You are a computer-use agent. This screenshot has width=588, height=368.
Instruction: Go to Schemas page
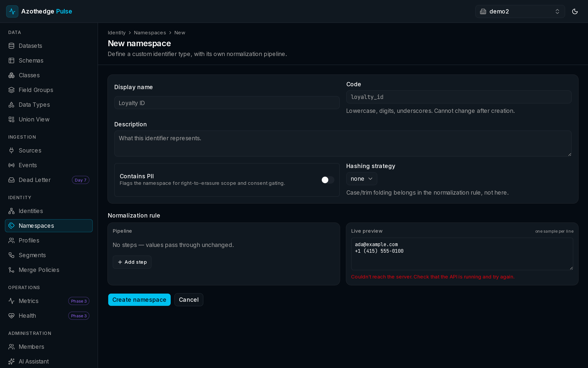(x=49, y=61)
